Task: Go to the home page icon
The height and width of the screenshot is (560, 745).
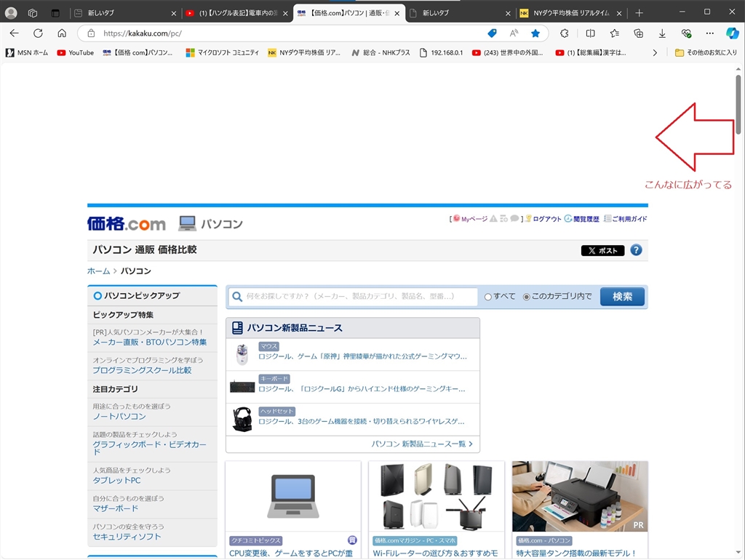Action: [x=62, y=33]
